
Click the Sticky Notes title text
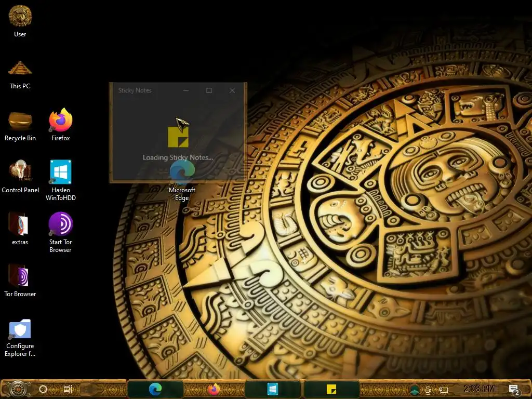click(x=135, y=90)
